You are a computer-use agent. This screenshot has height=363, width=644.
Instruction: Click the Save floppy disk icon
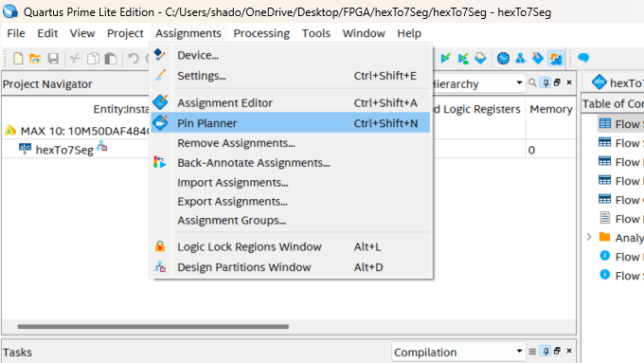tap(53, 59)
